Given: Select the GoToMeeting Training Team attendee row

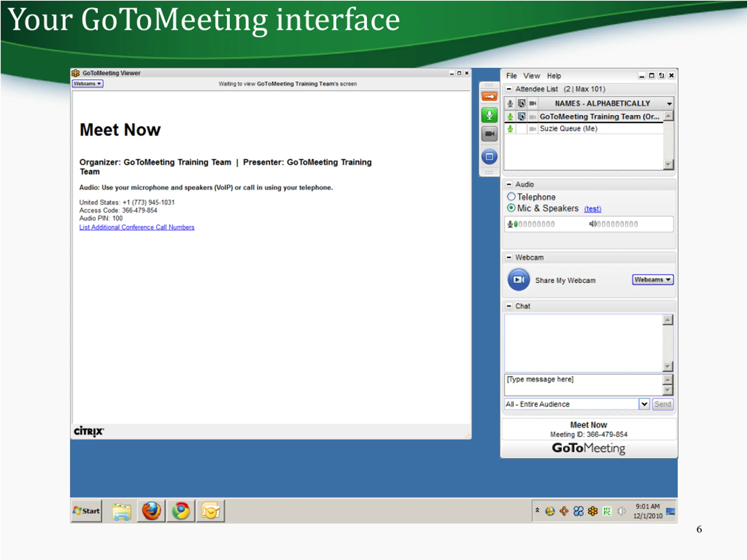Looking at the screenshot, I should pos(584,117).
